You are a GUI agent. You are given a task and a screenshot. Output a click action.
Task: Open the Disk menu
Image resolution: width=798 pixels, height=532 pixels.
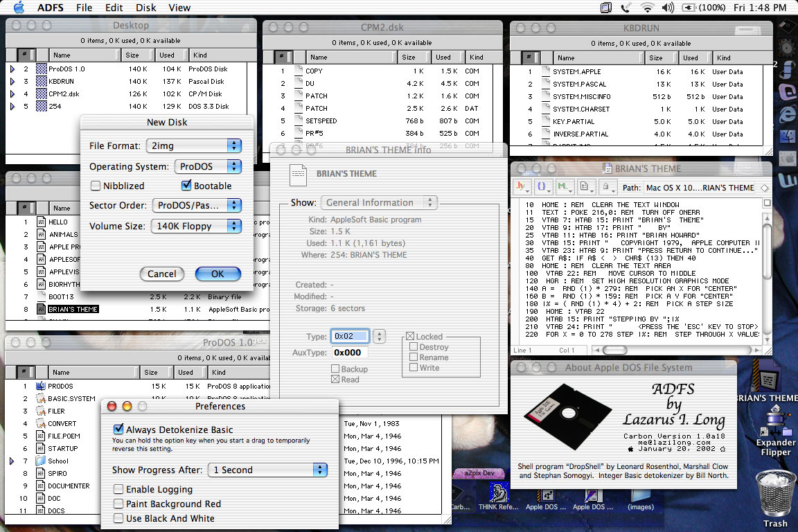point(146,8)
